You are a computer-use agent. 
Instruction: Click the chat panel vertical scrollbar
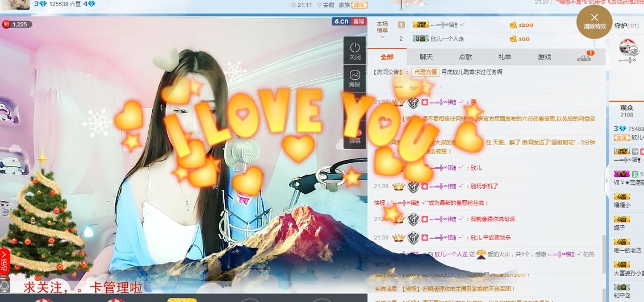(603, 254)
